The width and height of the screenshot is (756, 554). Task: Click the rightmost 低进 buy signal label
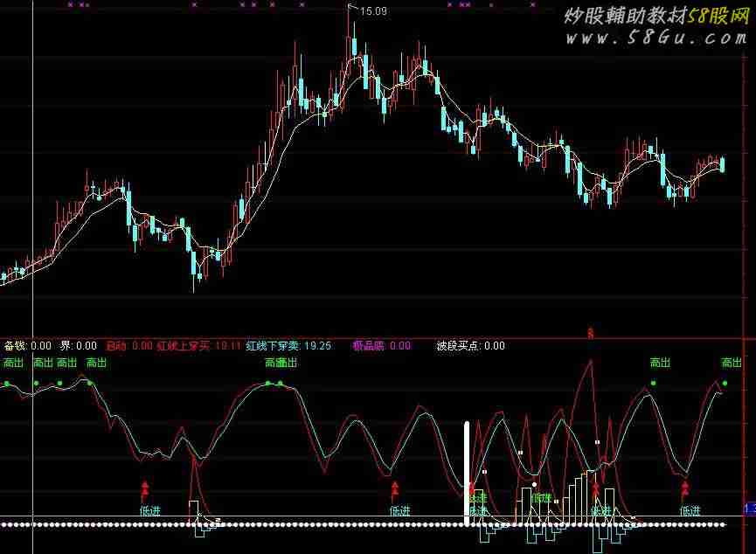pos(690,510)
